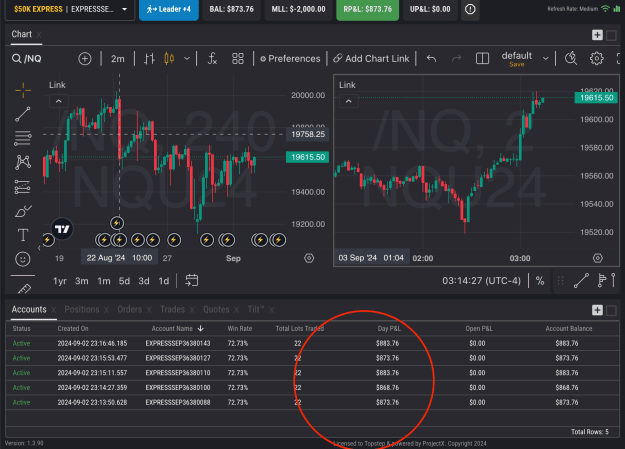Click the add symbol plus icon
The image size is (625, 449).
(x=85, y=59)
